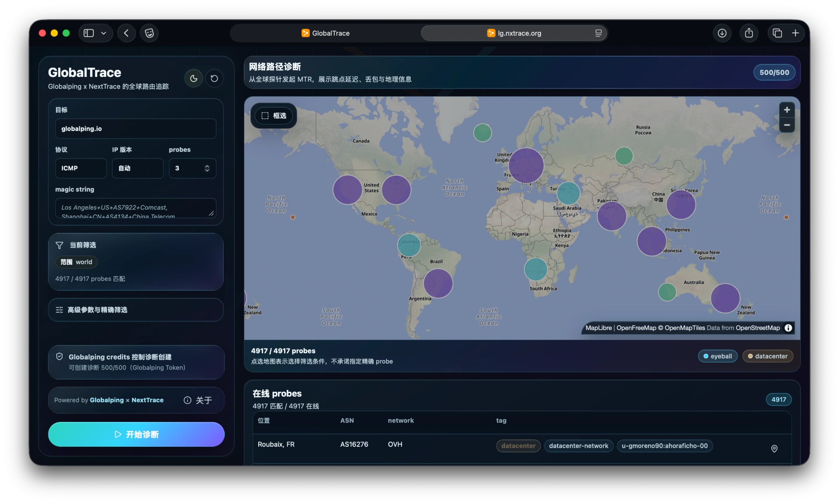Image resolution: width=839 pixels, height=504 pixels.
Task: Click the ASN column header
Action: 347,421
